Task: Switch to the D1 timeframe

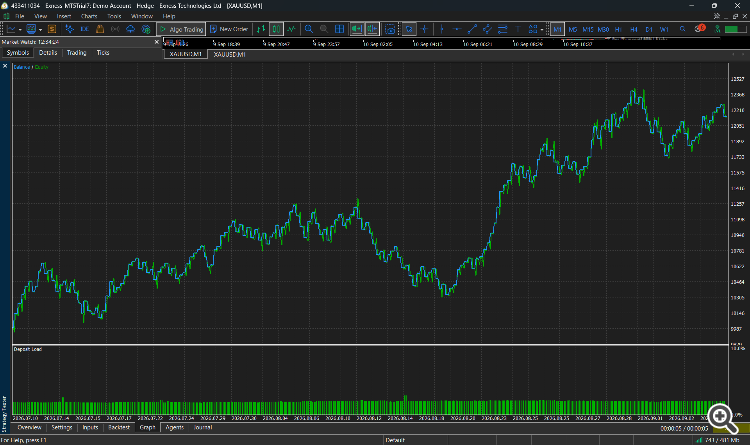Action: 649,30
